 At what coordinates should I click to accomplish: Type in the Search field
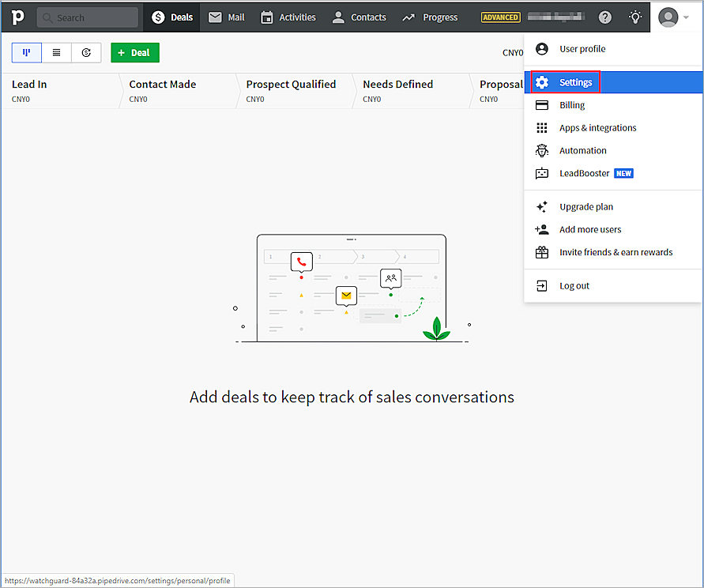tap(93, 17)
